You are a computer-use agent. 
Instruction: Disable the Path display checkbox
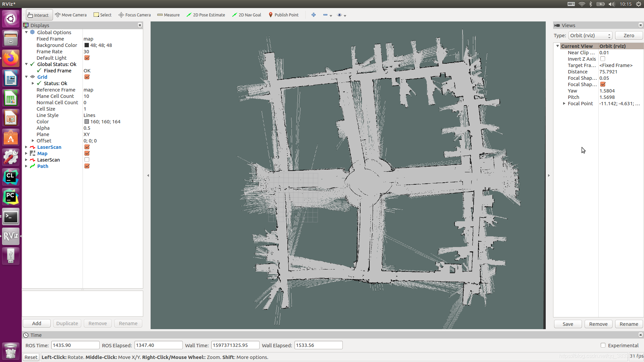pyautogui.click(x=87, y=166)
